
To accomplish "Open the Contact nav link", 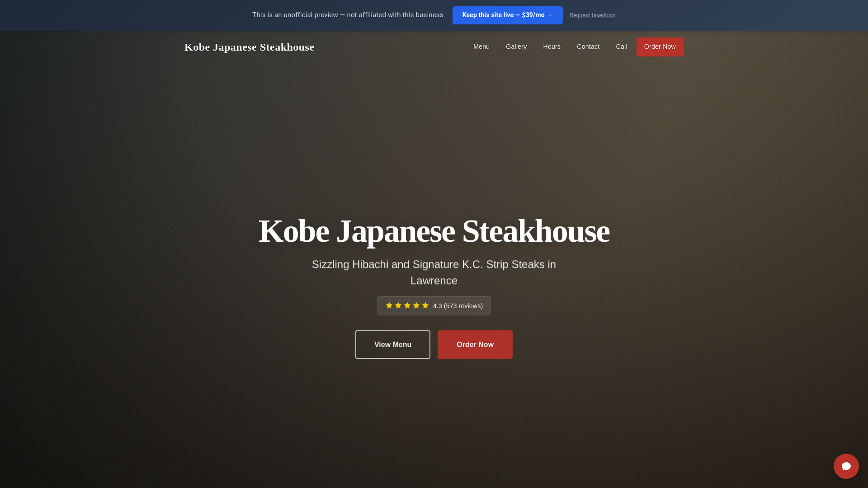I will pyautogui.click(x=588, y=47).
